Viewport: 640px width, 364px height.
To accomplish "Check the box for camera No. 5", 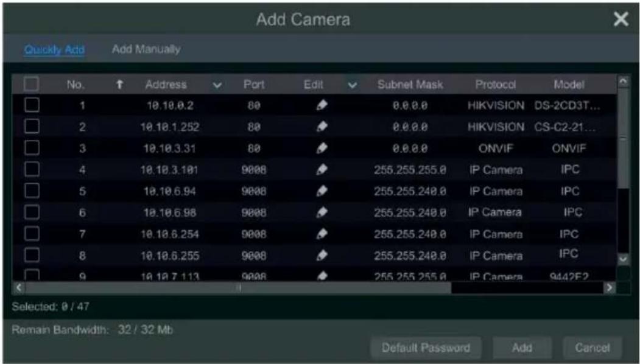I will 32,191.
